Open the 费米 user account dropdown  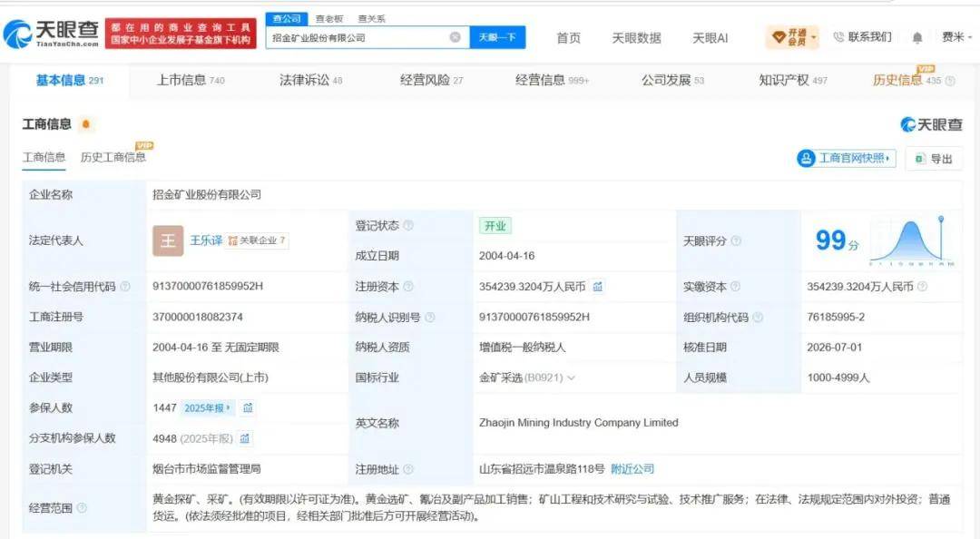point(957,37)
